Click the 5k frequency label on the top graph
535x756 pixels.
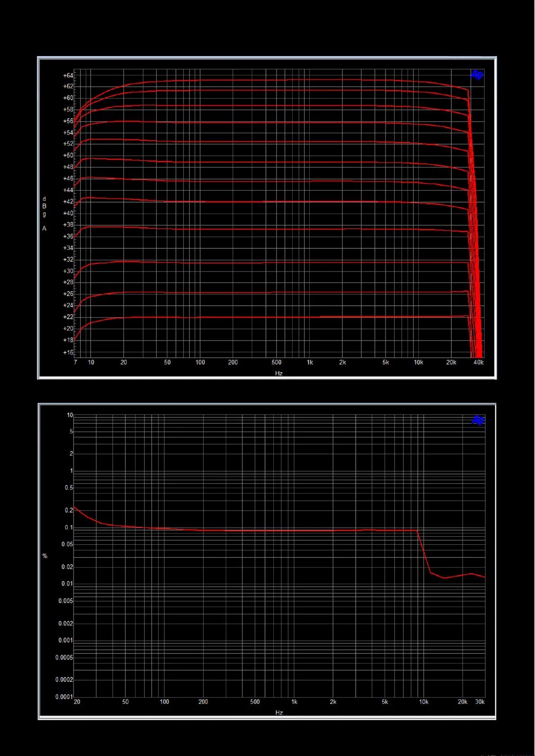click(x=386, y=363)
